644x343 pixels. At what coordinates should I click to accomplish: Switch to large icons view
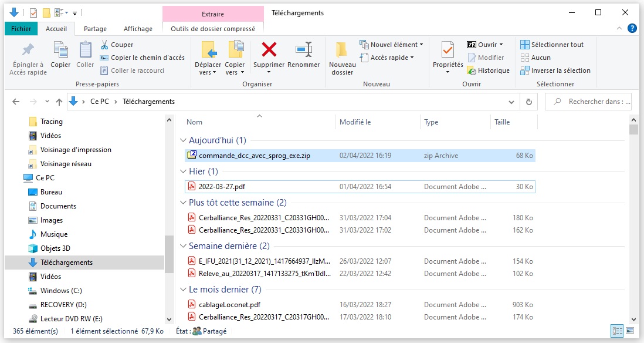tap(629, 331)
